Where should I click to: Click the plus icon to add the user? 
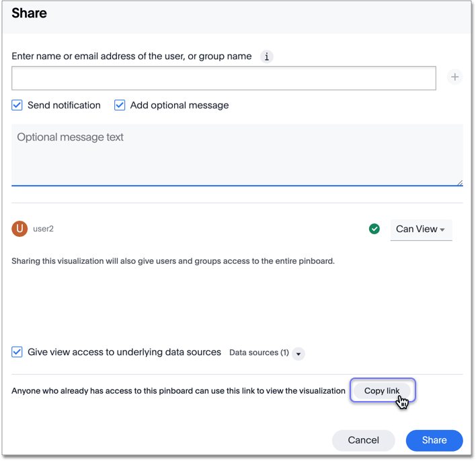coord(455,77)
